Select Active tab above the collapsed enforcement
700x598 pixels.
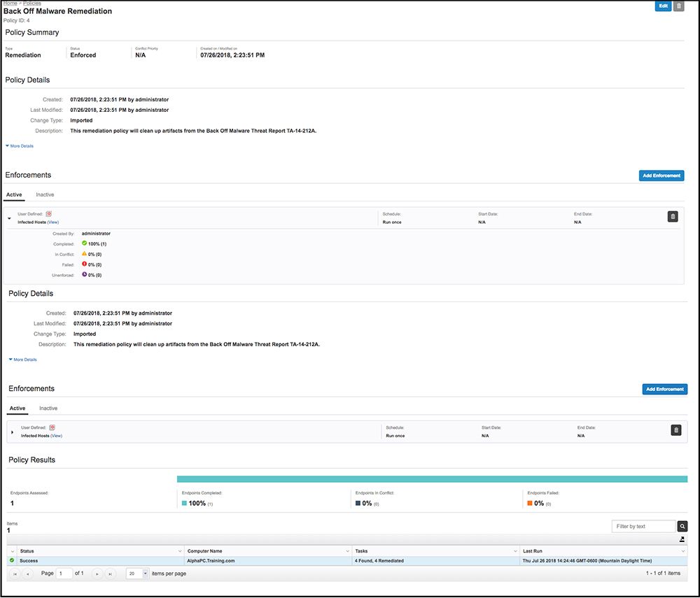click(x=17, y=408)
